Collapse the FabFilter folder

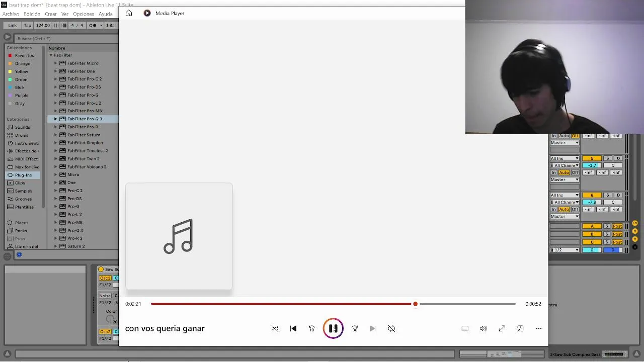point(51,55)
